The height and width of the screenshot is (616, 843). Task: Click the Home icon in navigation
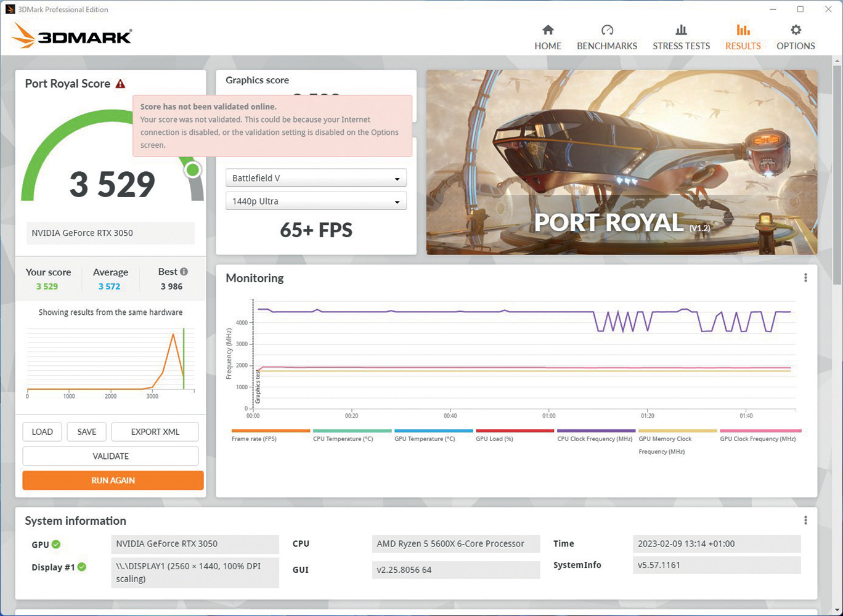coord(548,30)
